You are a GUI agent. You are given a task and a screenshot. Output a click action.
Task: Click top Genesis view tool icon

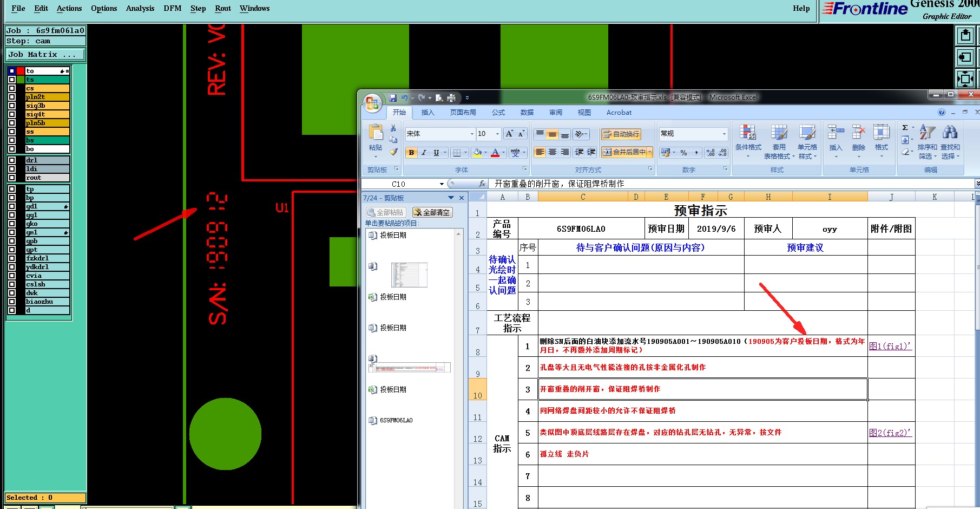point(965,36)
